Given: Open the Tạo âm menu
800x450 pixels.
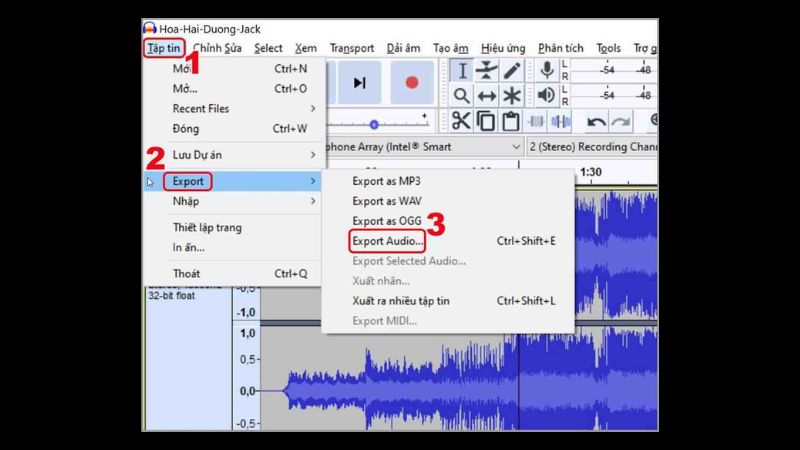Looking at the screenshot, I should [x=451, y=48].
